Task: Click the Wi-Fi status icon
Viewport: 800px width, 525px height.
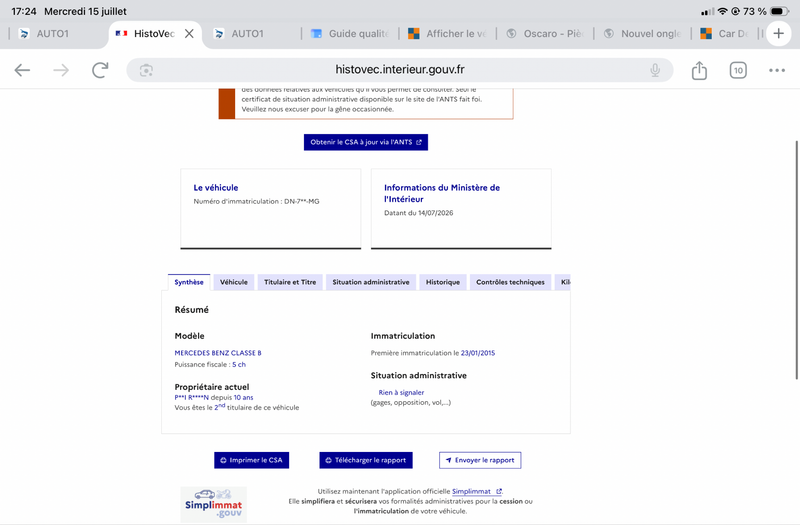Action: click(x=722, y=11)
